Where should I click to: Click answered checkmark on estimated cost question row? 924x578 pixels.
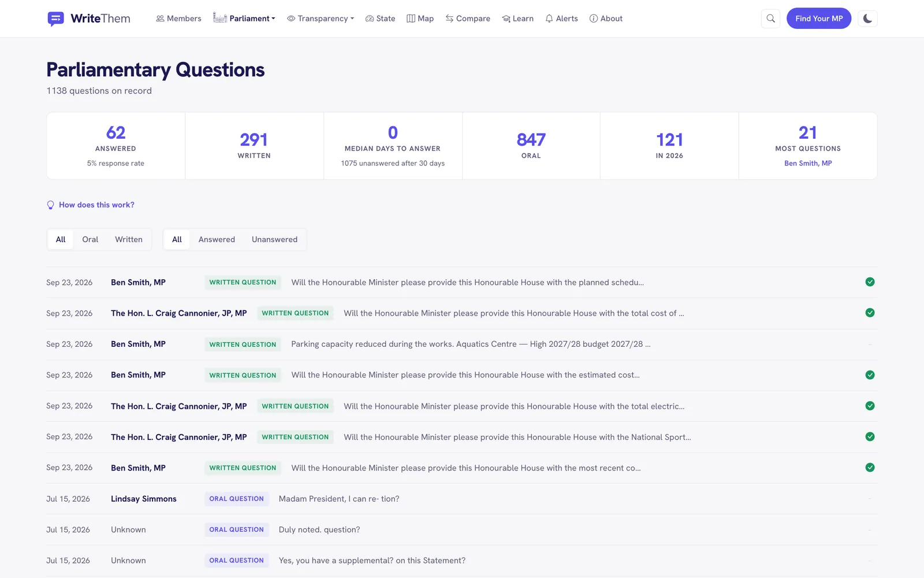pyautogui.click(x=870, y=375)
